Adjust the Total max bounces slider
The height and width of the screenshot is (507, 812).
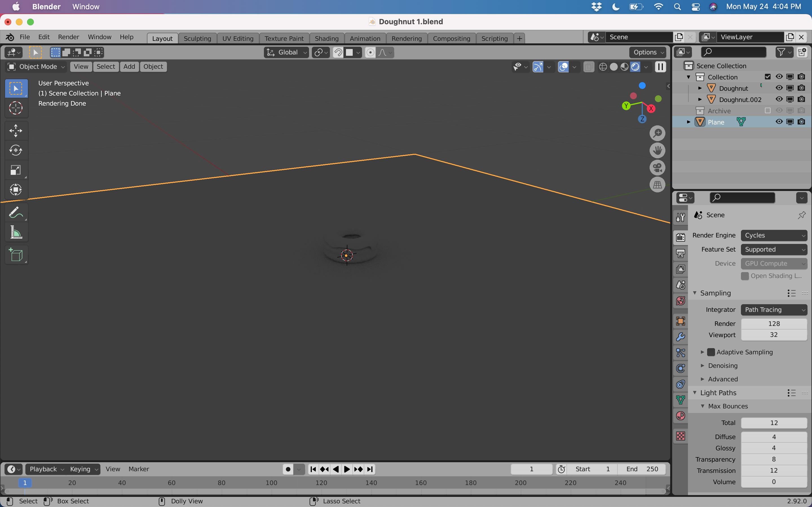point(773,422)
